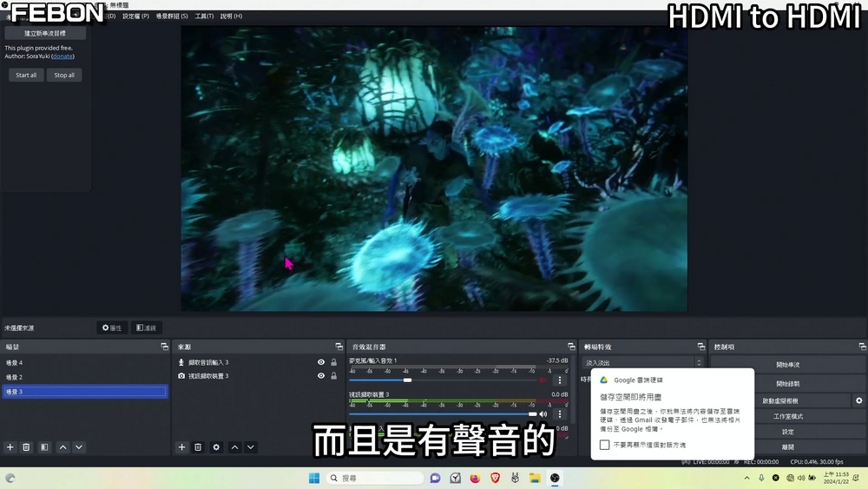Move the selected scene down
This screenshot has width=868, height=489.
[79, 447]
